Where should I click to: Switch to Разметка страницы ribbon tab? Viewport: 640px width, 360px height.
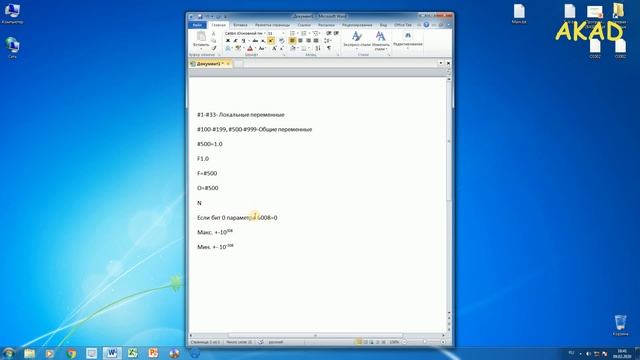[x=272, y=25]
